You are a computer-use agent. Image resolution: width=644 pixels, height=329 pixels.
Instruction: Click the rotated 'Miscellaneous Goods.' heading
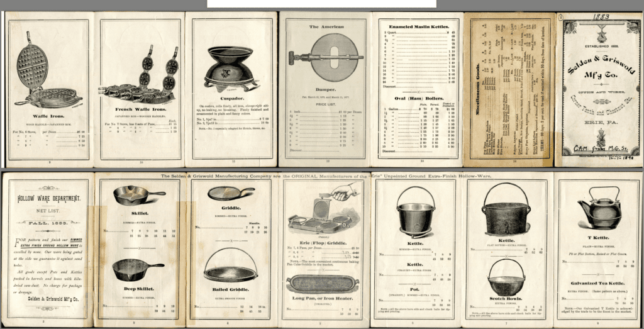(478, 89)
